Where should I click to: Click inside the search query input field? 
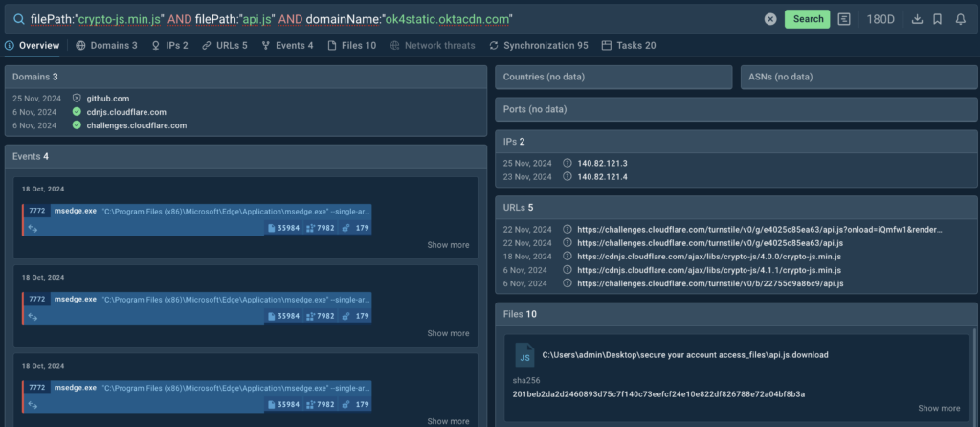pos(383,19)
